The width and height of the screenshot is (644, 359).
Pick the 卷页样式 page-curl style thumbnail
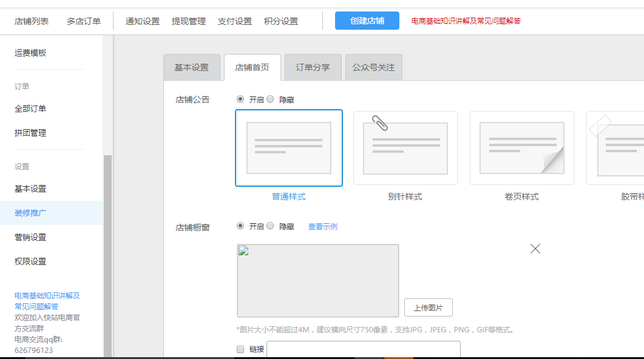click(x=521, y=148)
